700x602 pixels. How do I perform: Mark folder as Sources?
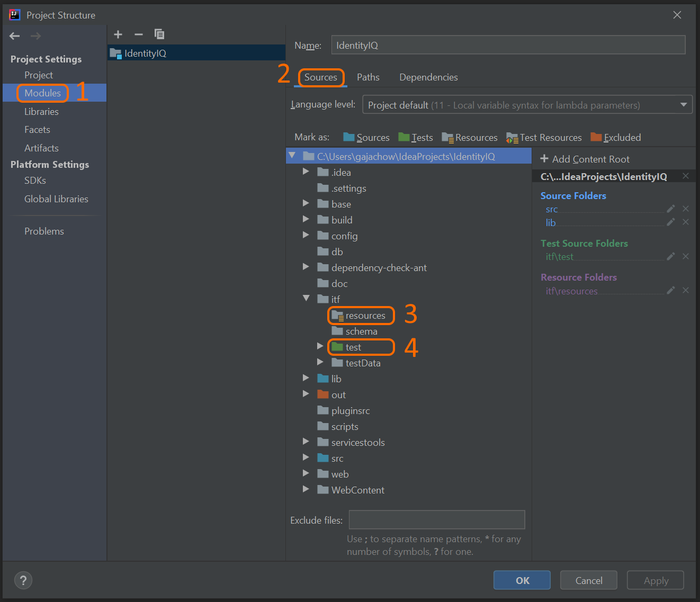(x=366, y=138)
